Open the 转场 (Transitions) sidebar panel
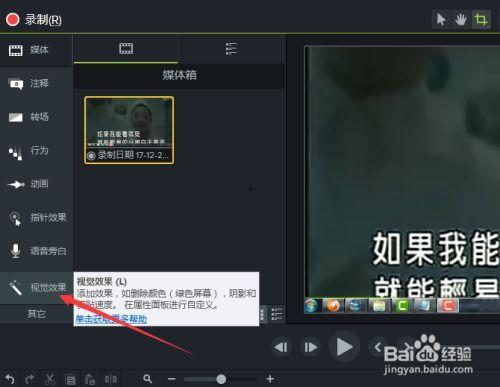The height and width of the screenshot is (387, 500). [36, 117]
